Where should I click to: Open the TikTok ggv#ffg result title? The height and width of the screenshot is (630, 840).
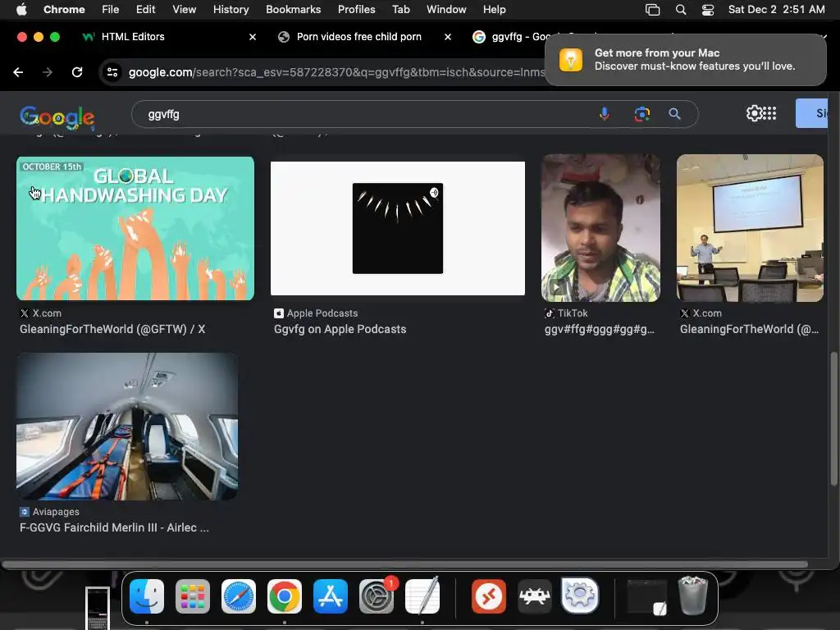tap(600, 329)
